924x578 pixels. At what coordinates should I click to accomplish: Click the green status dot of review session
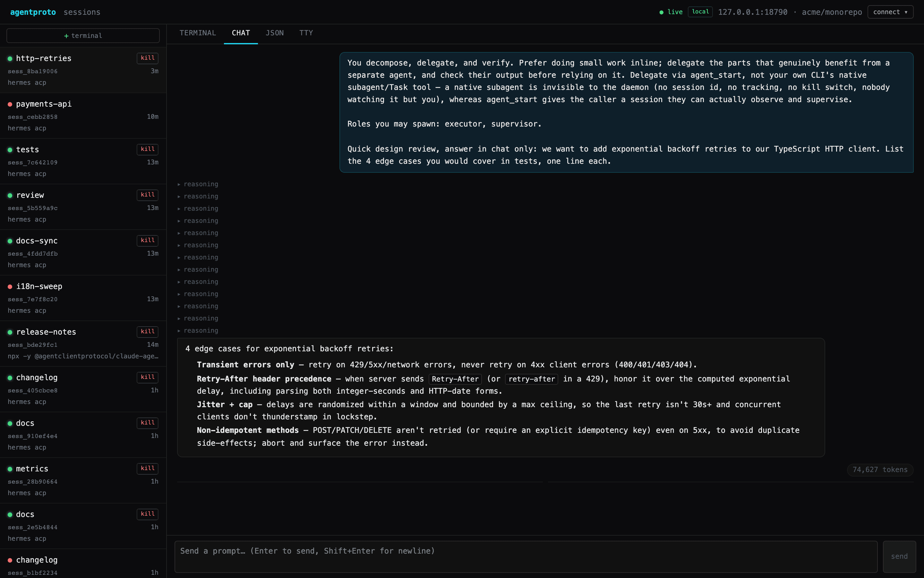click(10, 195)
